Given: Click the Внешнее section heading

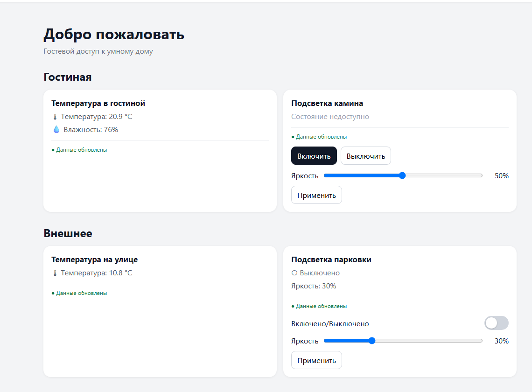Looking at the screenshot, I should (x=68, y=233).
